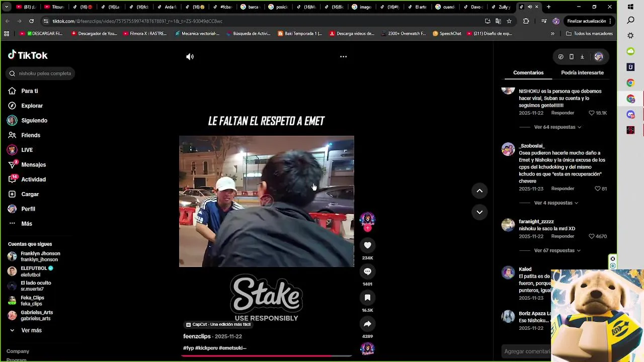The width and height of the screenshot is (644, 362).
Task: Click the TikTok coins icon in top pill
Action: [560, 57]
